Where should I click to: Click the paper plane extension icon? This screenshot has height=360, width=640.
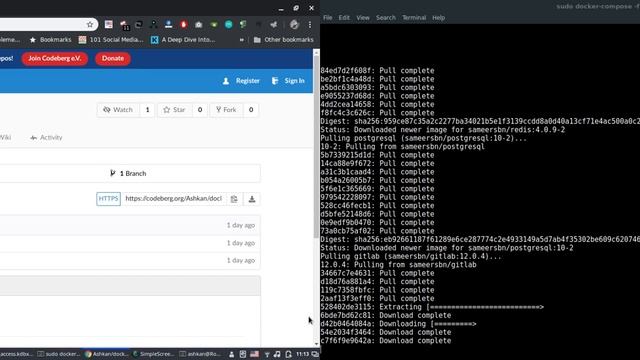tap(273, 24)
